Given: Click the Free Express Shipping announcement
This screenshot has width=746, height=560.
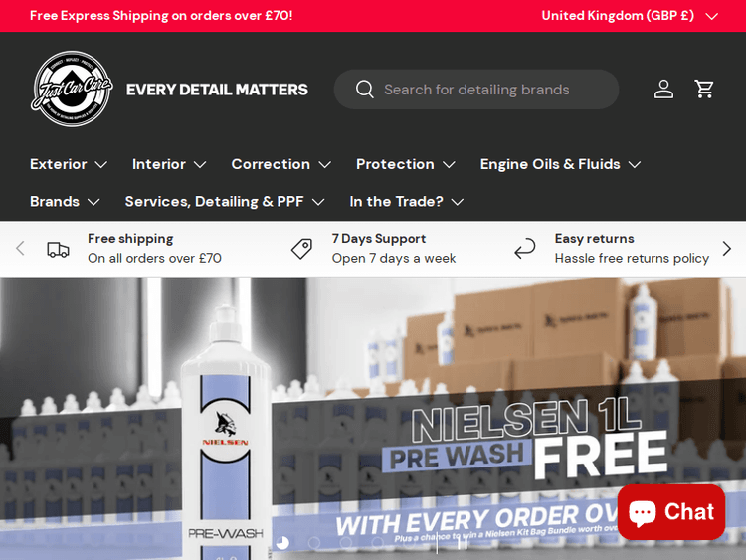Looking at the screenshot, I should point(161,16).
